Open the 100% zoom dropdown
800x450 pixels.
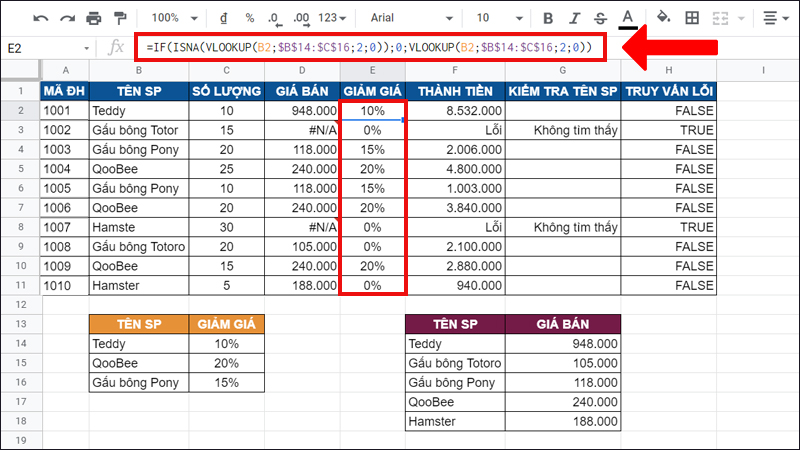click(173, 18)
